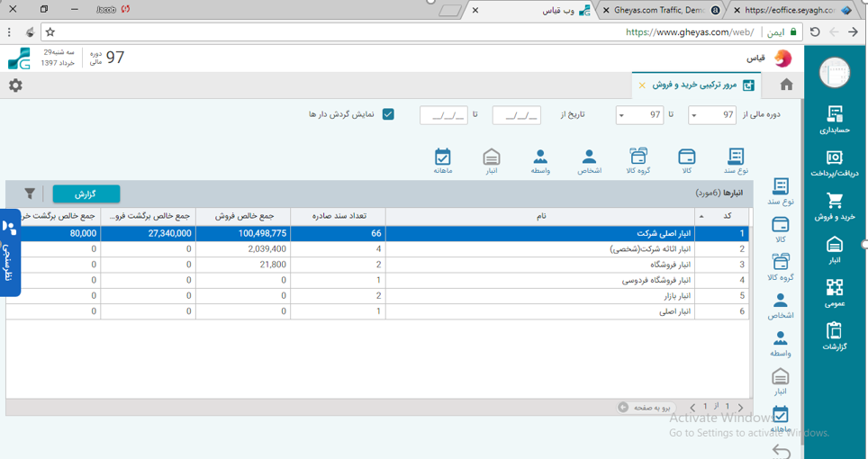Open گزارشات reports module in sidebar
Image resolution: width=868 pixels, height=459 pixels.
coord(834,337)
